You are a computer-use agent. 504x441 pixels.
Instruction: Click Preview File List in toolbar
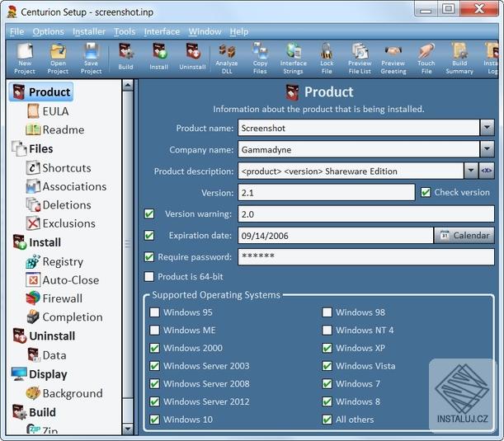coord(360,59)
